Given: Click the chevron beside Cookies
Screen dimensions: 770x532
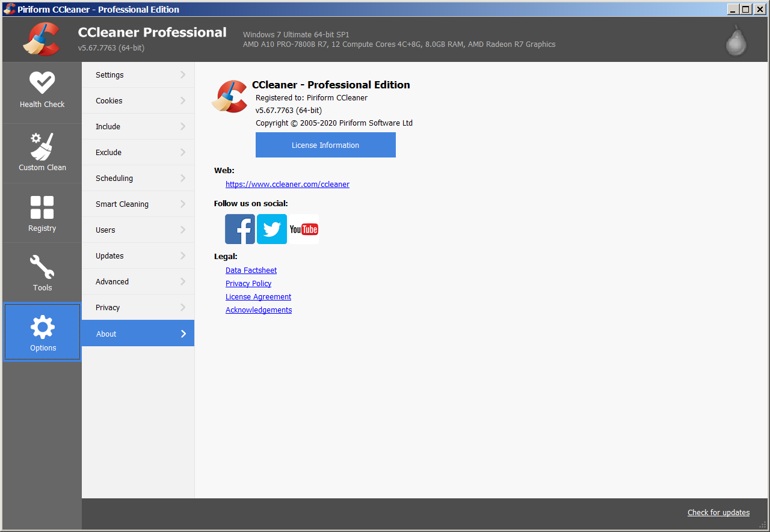Looking at the screenshot, I should tap(183, 100).
